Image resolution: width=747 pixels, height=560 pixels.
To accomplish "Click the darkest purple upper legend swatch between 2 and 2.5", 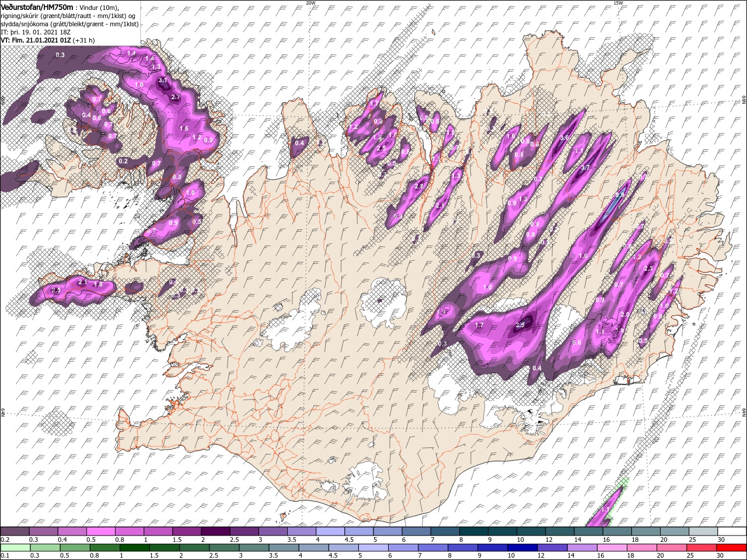I will coord(215,531).
